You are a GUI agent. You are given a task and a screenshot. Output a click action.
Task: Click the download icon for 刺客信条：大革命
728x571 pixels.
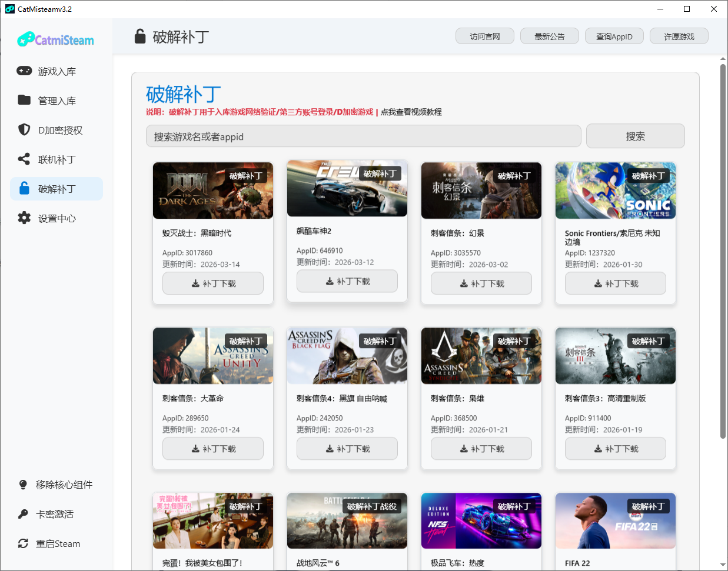pos(195,449)
